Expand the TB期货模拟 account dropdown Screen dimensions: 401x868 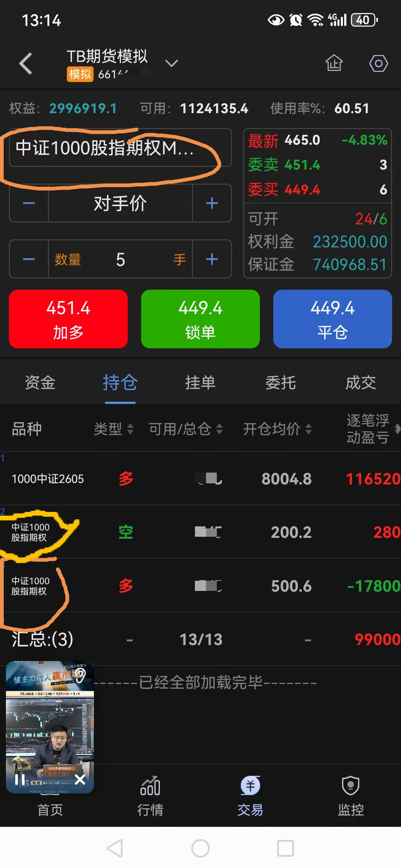(171, 63)
